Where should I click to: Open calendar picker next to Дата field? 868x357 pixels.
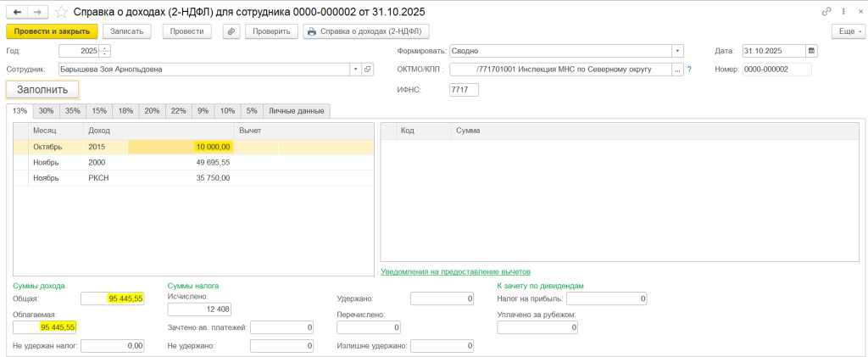coord(811,51)
